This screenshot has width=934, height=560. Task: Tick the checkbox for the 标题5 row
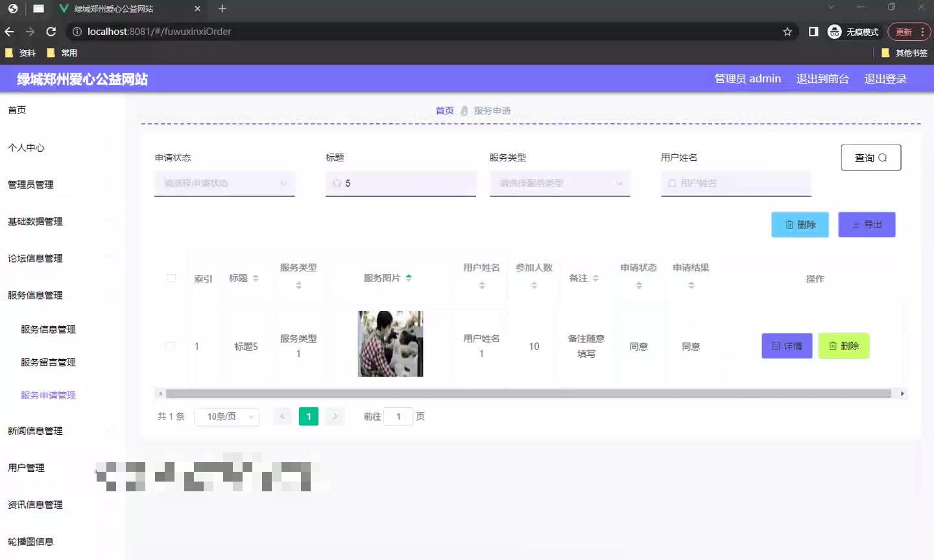(x=170, y=346)
